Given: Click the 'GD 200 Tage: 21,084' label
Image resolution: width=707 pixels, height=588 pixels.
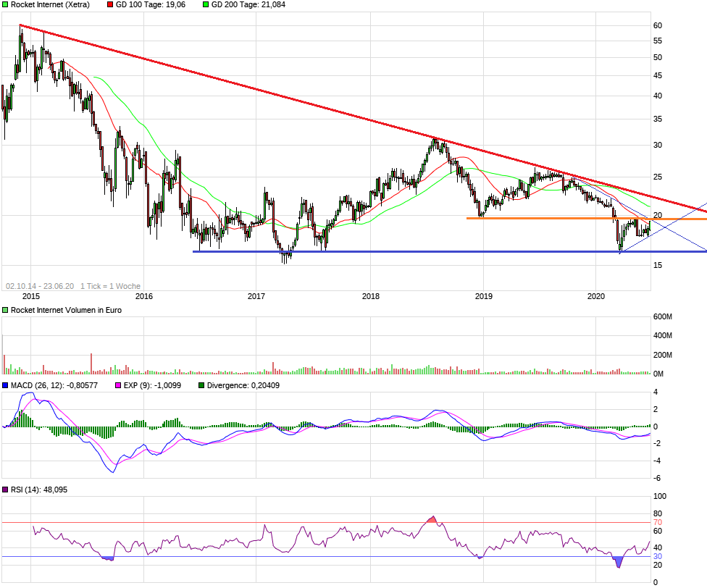Looking at the screenshot, I should [x=248, y=5].
